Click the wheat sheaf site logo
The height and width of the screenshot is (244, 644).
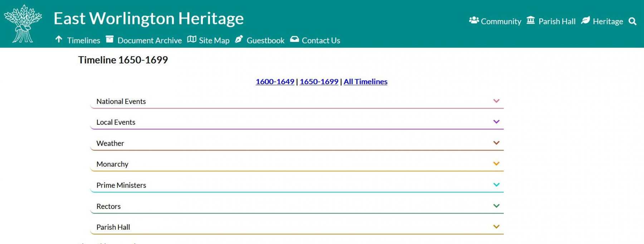(x=23, y=24)
